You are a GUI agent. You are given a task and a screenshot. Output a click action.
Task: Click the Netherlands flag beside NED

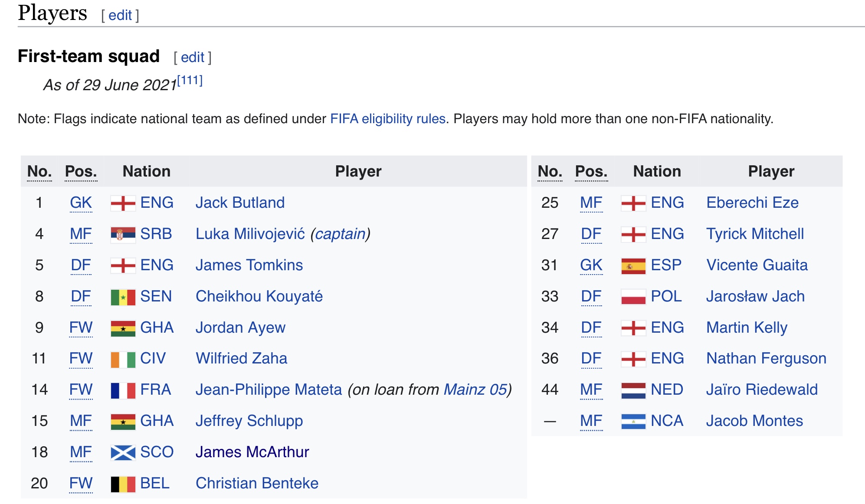[634, 390]
